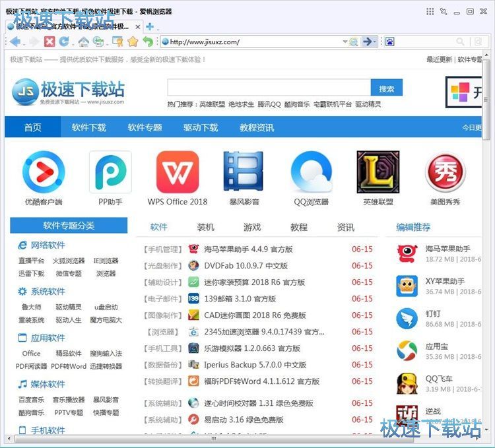Open DVDFab 10.0.9.7 中文版 entry
Viewport: 495px width, 448px height.
(246, 266)
